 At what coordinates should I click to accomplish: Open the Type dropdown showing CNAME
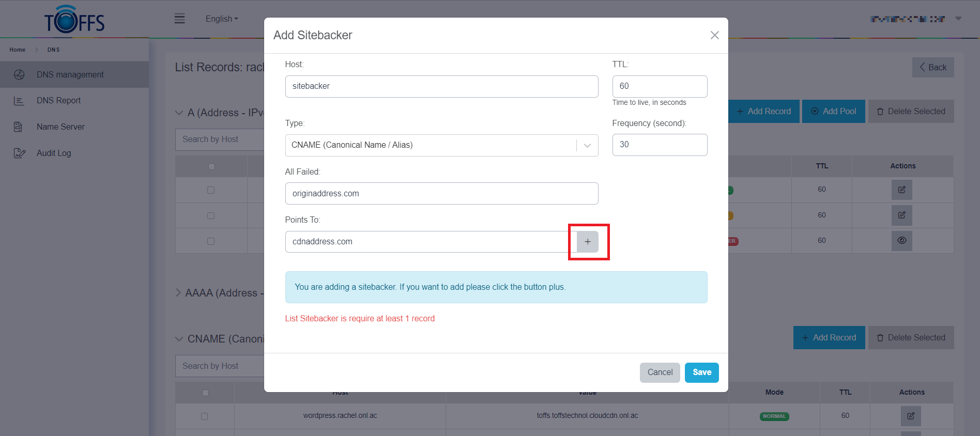[441, 145]
